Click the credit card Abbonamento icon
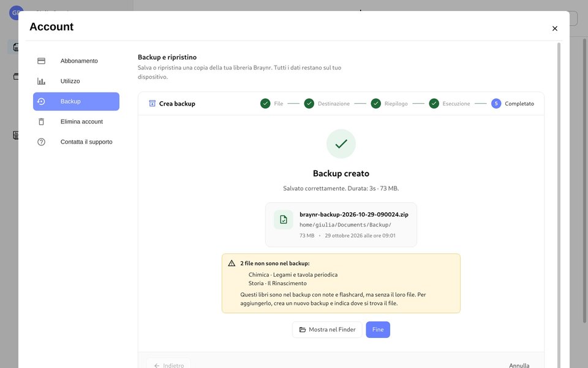This screenshot has width=588, height=368. (x=41, y=61)
